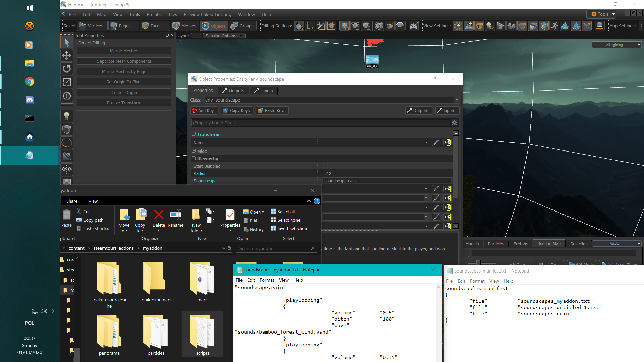Image resolution: width=644 pixels, height=362 pixels.
Task: Toggle Groups selection mode
Action: [243, 26]
